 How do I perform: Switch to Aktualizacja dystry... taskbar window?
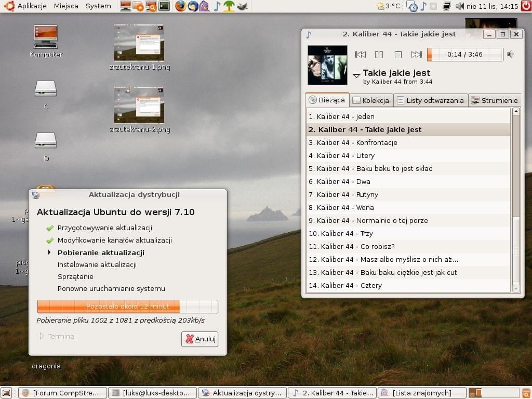point(242,393)
